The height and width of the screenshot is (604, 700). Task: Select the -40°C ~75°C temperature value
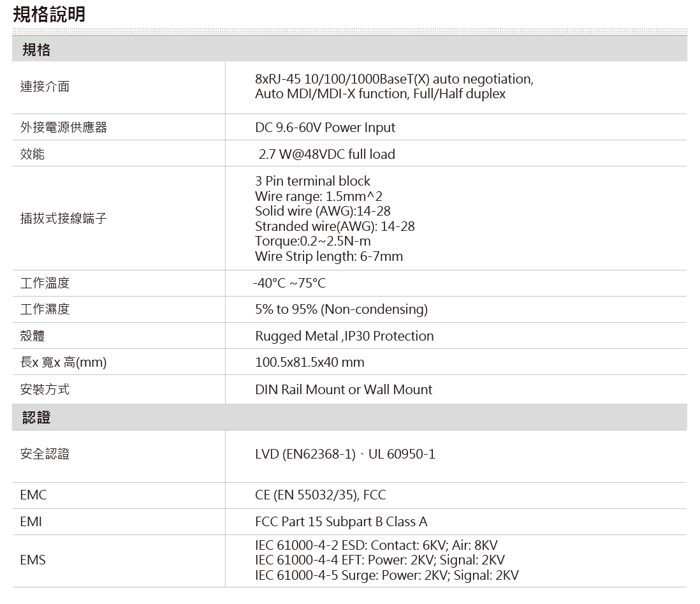click(289, 283)
